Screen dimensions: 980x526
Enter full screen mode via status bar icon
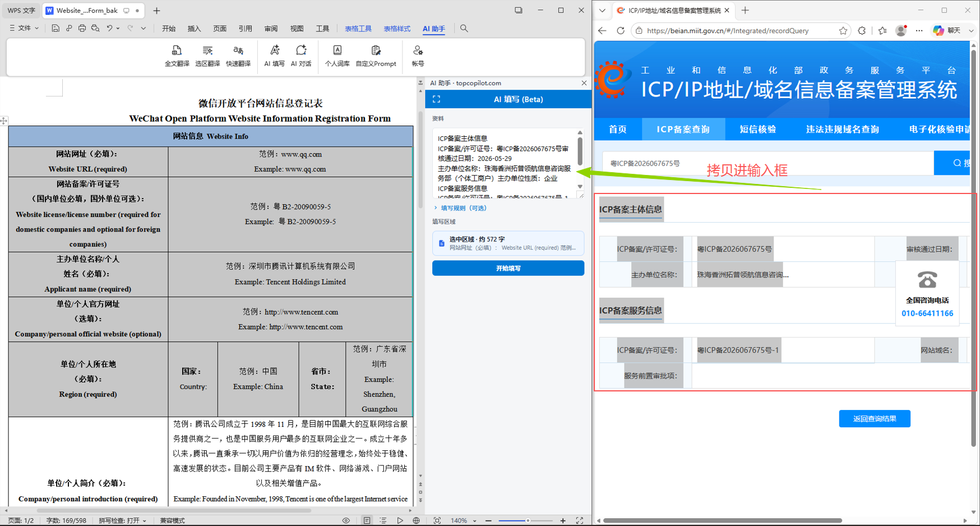point(580,520)
